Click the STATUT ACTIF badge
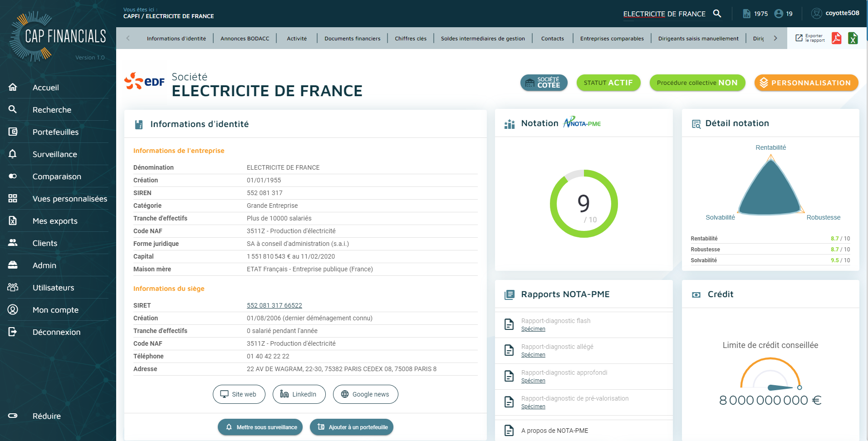 point(608,83)
